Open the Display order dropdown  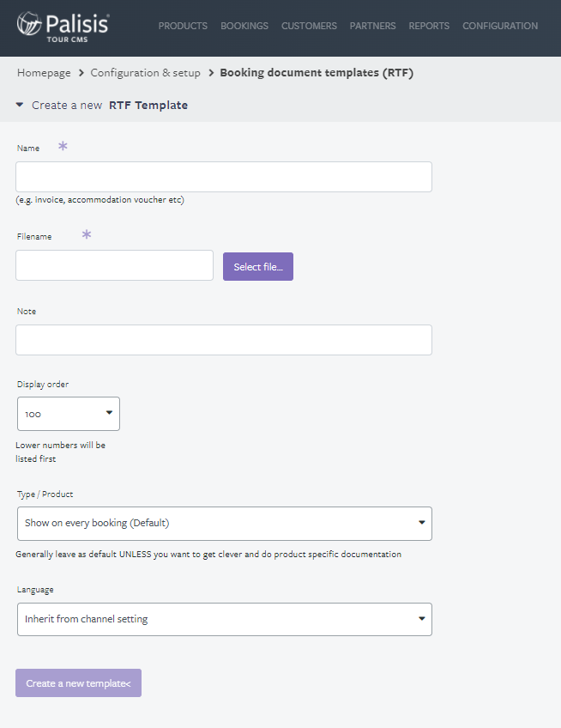(x=69, y=414)
